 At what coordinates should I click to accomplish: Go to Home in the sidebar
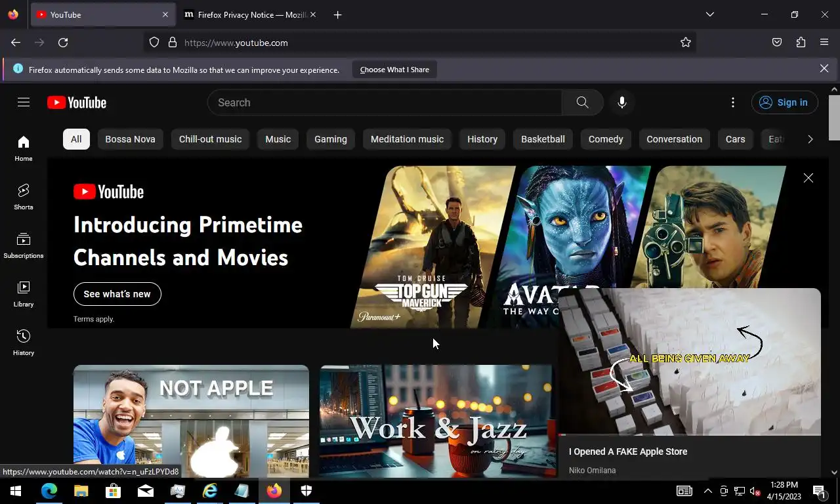[24, 148]
